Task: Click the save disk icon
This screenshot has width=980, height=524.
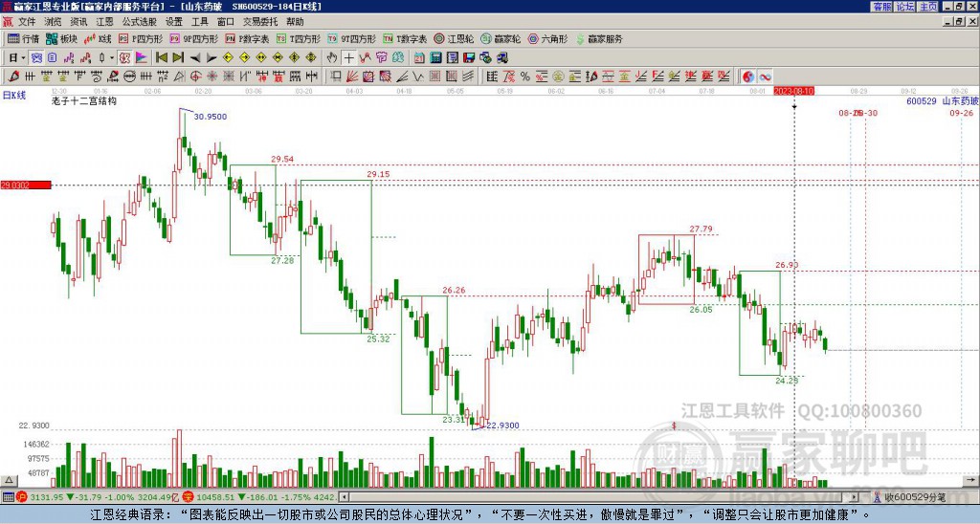Action: [469, 58]
